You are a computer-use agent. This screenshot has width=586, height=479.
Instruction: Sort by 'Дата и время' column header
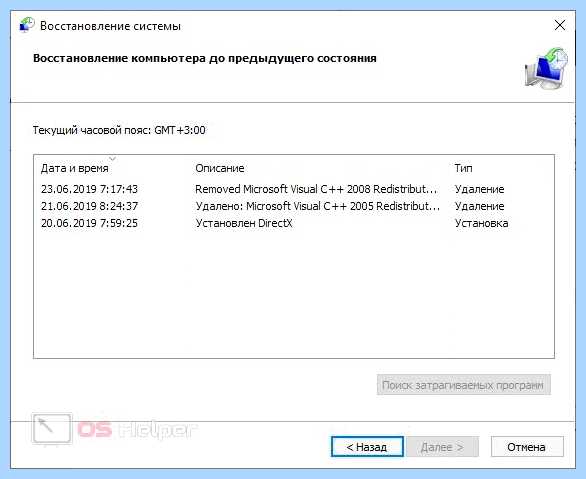click(75, 169)
